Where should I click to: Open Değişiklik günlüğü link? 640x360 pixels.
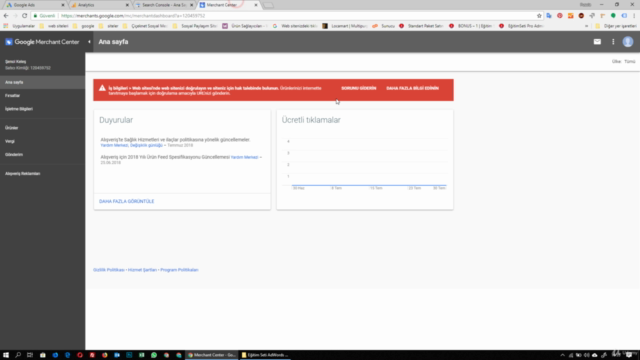click(x=146, y=145)
